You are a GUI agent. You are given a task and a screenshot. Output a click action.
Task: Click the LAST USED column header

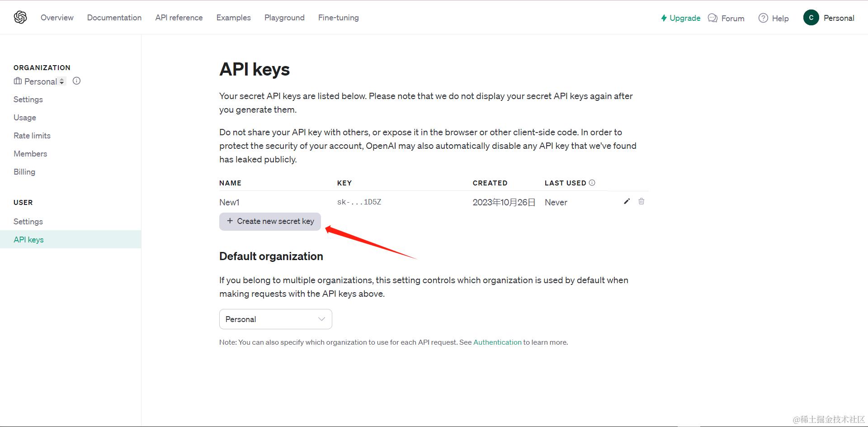pos(565,183)
